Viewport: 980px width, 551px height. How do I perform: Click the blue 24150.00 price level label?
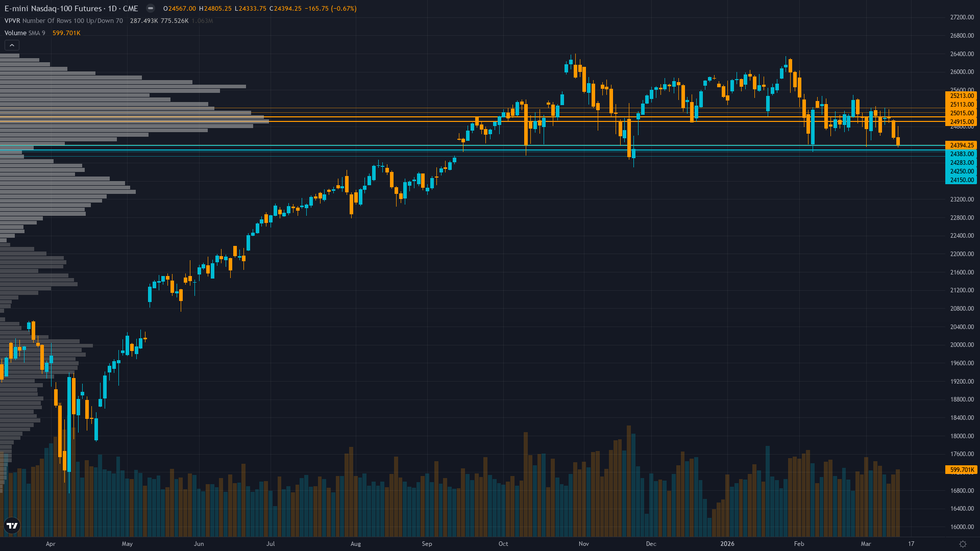coord(962,180)
